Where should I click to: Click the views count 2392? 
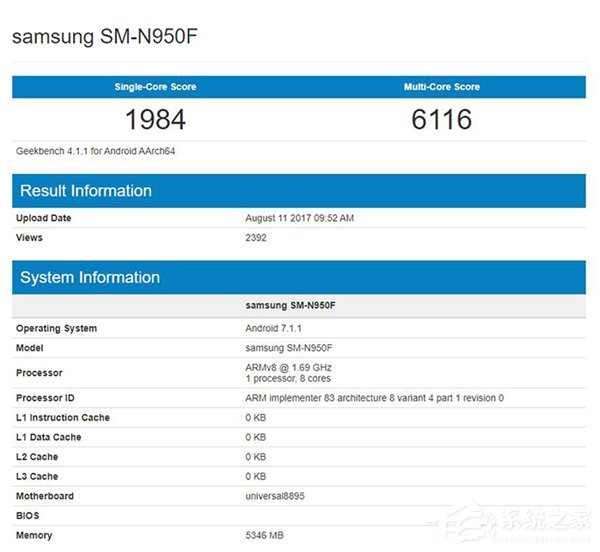[256, 238]
